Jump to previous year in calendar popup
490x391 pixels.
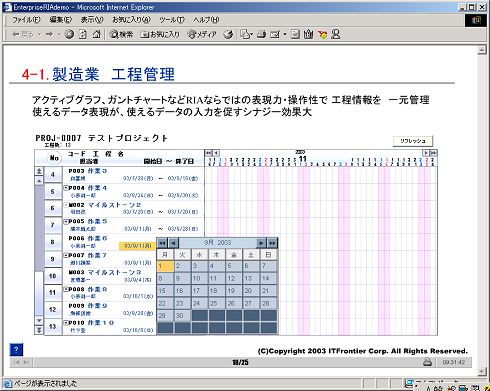coord(162,243)
